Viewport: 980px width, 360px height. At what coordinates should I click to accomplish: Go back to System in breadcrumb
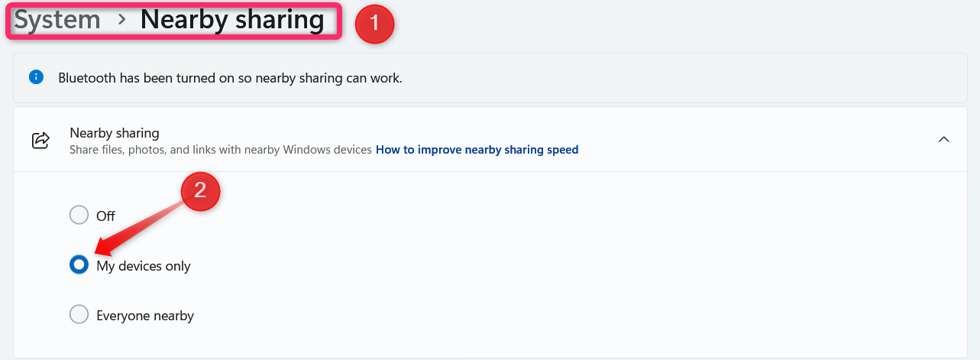click(58, 21)
